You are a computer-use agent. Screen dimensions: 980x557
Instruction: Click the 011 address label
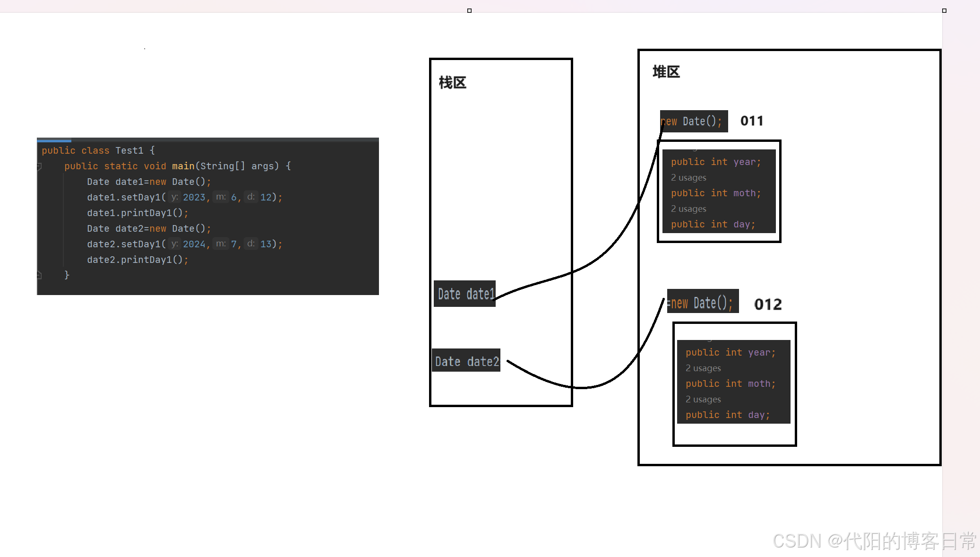coord(752,121)
